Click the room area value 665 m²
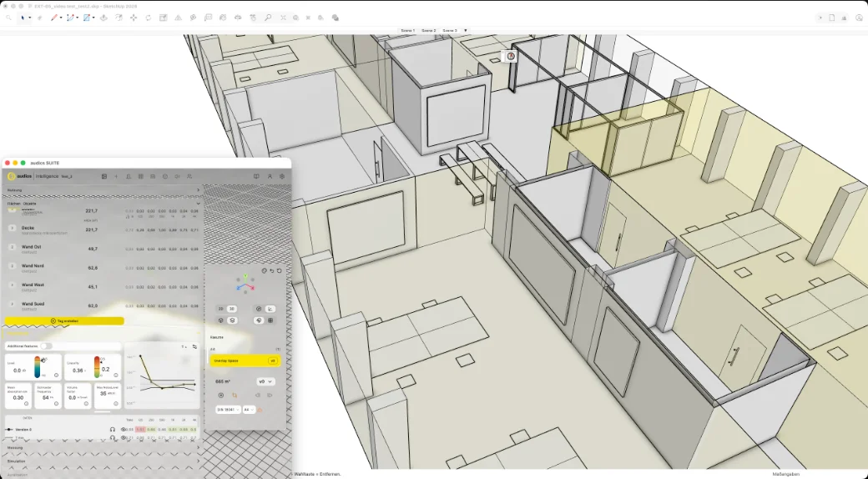This screenshot has height=479, width=868. coord(223,381)
